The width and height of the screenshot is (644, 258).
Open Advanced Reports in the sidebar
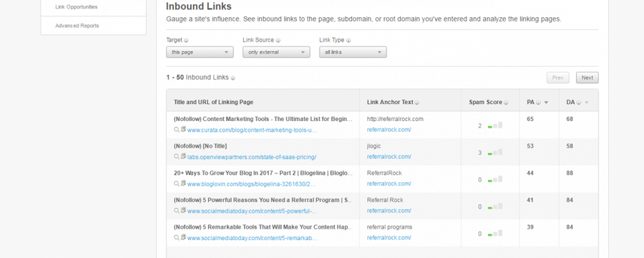pyautogui.click(x=77, y=26)
